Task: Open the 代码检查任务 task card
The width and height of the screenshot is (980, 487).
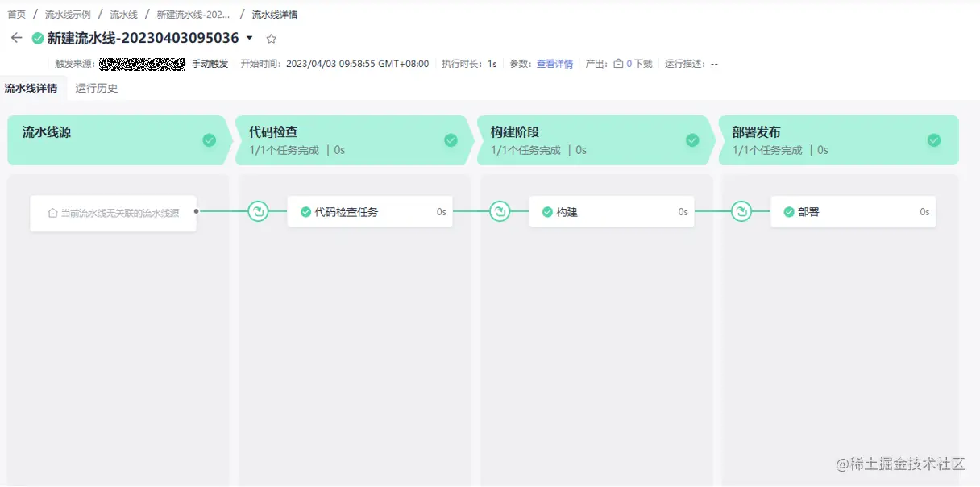Action: [370, 211]
